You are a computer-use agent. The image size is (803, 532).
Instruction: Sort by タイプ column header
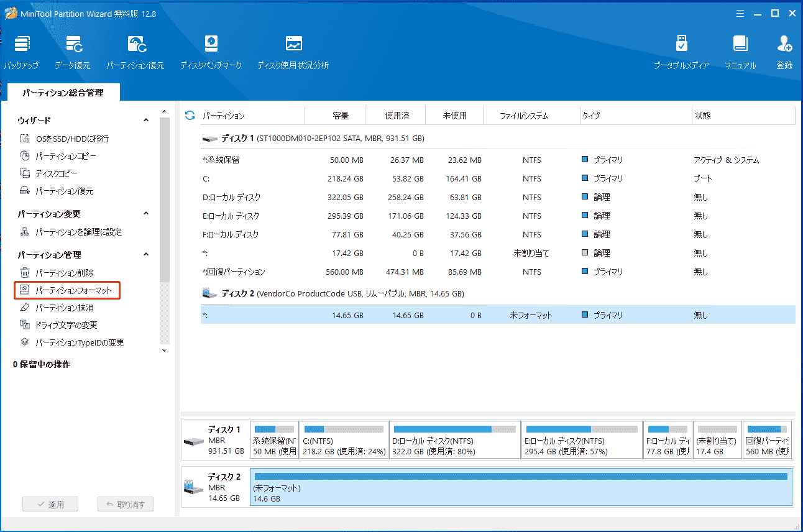click(635, 116)
